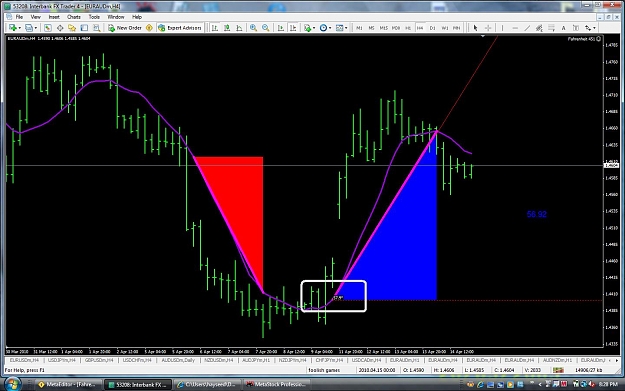
Task: Zoom out on the chart
Action: point(265,28)
